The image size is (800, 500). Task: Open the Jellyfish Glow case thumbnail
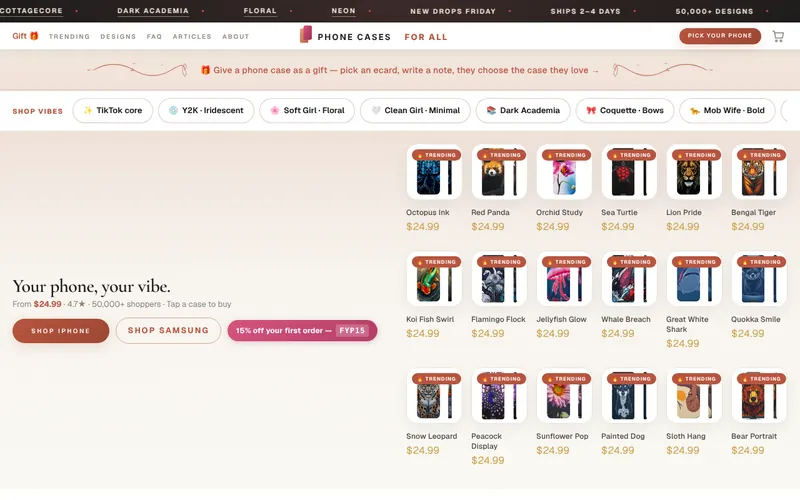point(564,279)
